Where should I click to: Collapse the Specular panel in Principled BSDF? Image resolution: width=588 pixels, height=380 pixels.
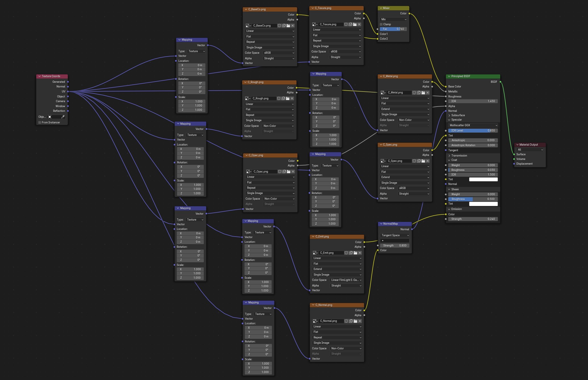(450, 120)
